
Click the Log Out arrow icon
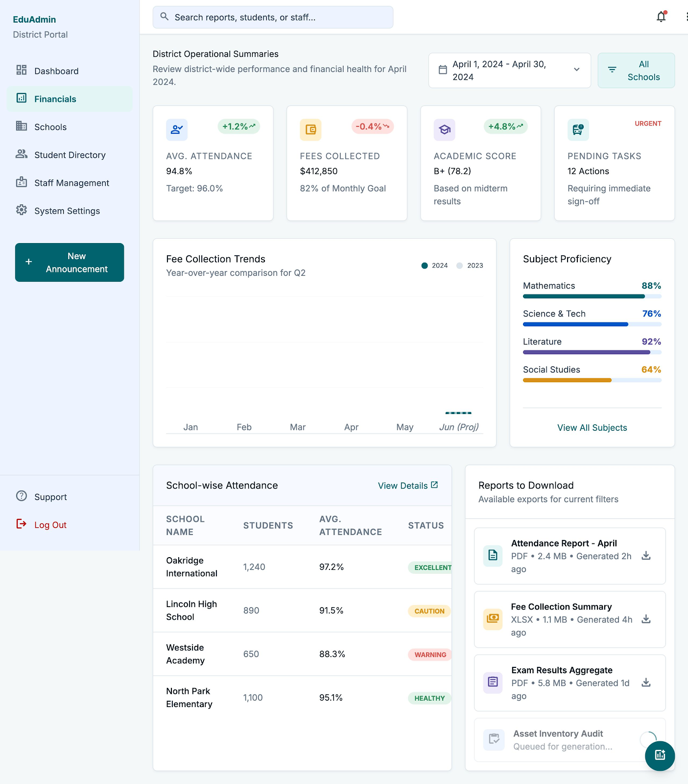coord(22,524)
